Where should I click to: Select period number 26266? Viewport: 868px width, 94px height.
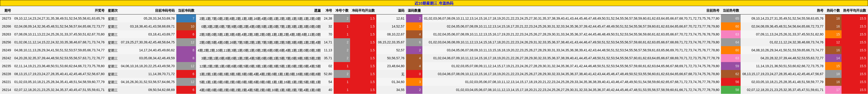pos(6,27)
